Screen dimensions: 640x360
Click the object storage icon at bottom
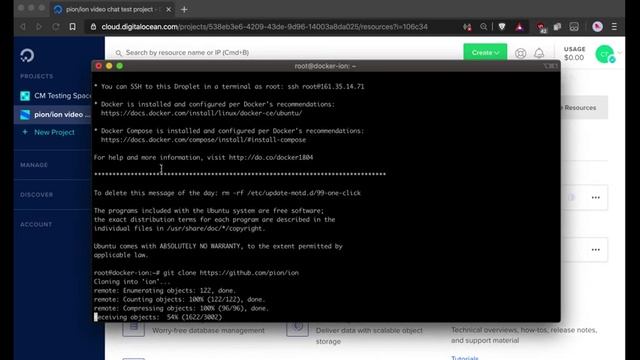(x=297, y=328)
